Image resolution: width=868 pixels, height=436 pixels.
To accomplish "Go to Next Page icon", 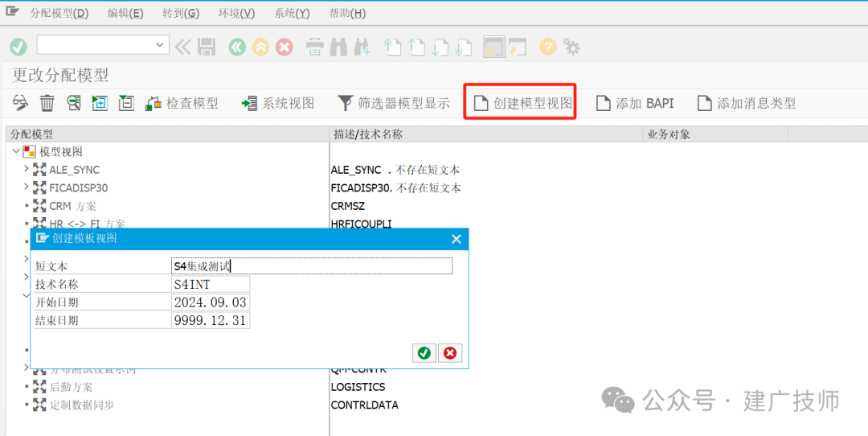I will pos(440,47).
